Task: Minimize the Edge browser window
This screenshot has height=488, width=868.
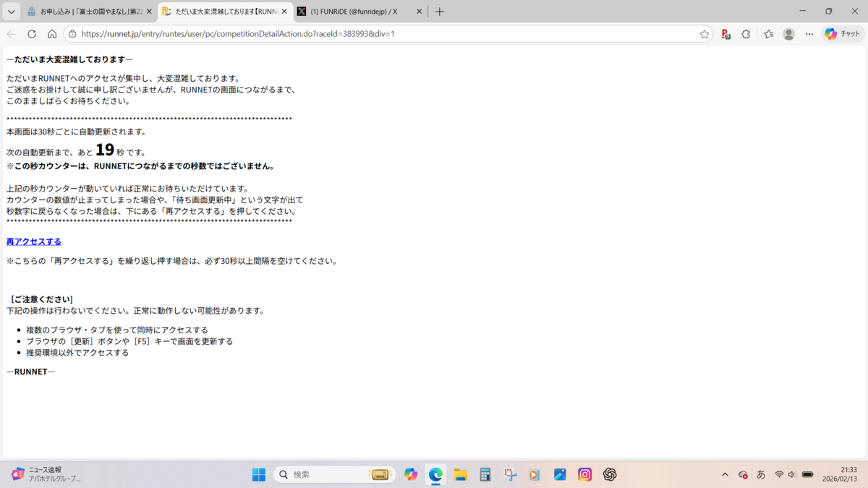Action: [804, 12]
